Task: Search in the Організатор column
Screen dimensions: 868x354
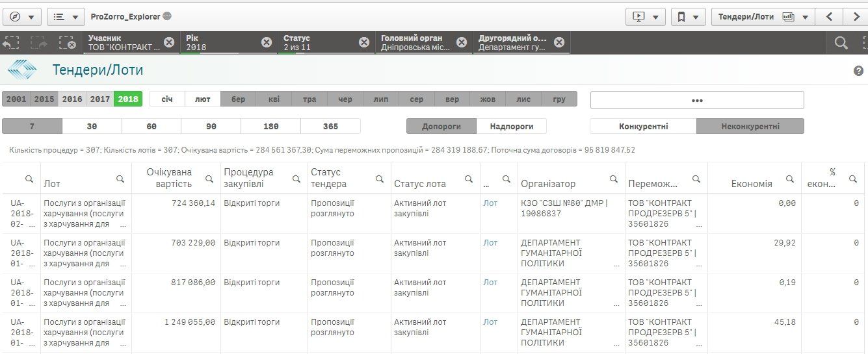Action: tap(614, 179)
